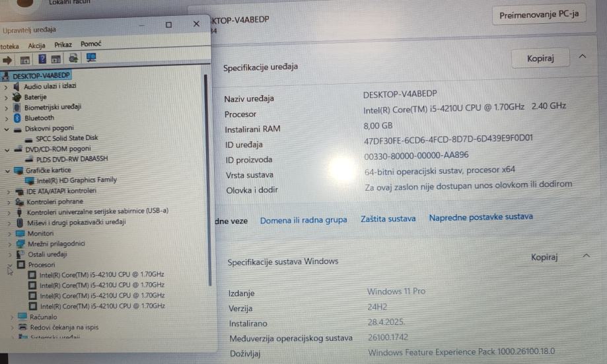This screenshot has width=607, height=364.
Task: Click the Redovi čekanja na ispis printer icon
Action: click(23, 327)
